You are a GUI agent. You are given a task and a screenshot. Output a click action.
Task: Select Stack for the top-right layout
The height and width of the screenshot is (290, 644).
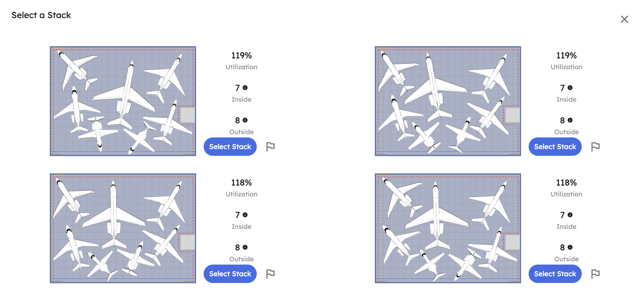coord(555,146)
